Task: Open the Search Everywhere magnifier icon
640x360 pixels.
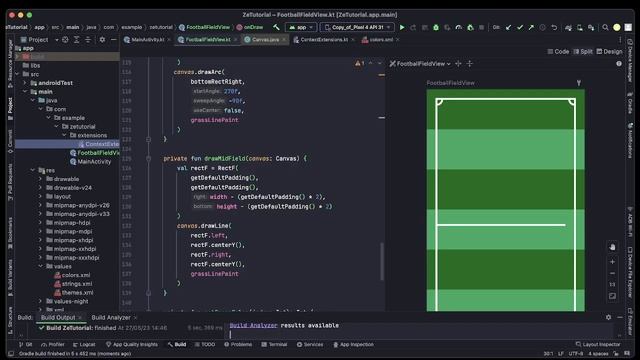Action: coord(605,27)
